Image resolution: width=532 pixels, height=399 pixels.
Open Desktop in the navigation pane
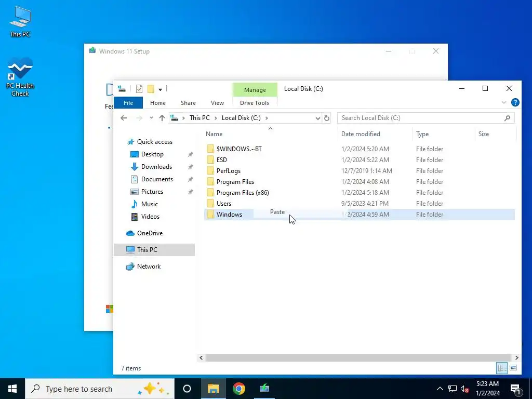152,154
